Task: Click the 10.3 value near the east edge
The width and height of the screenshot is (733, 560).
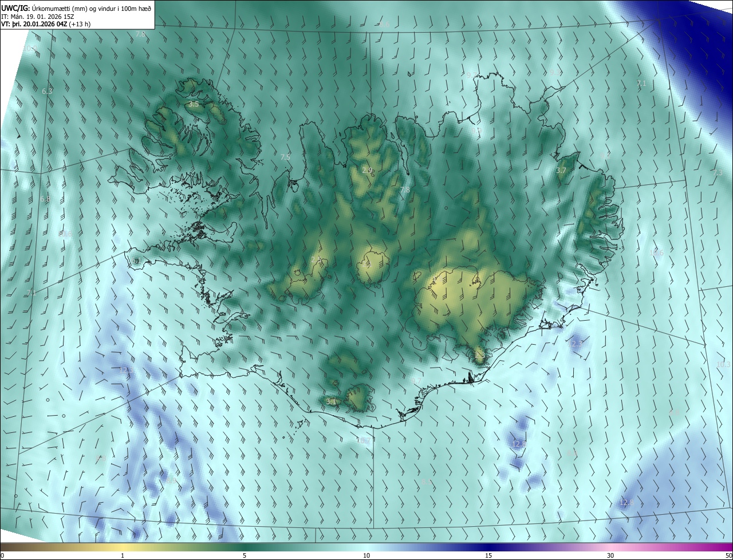Action: 723,365
